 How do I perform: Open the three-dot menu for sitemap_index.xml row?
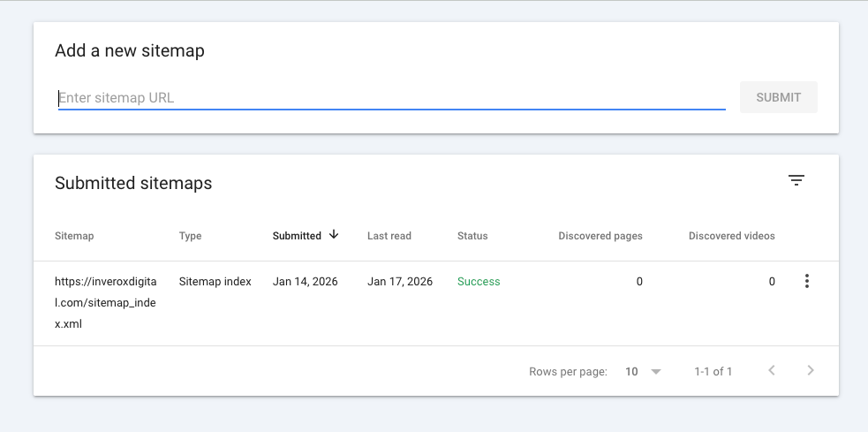pos(807,281)
